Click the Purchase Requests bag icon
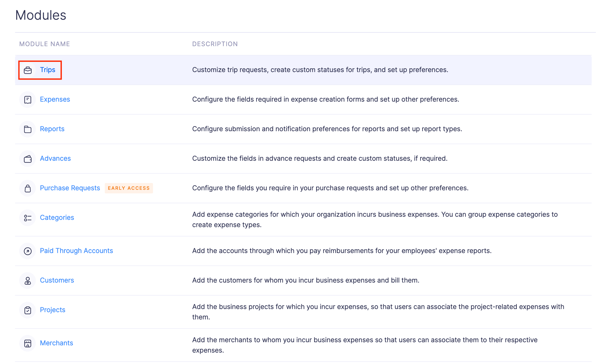This screenshot has width=600, height=364. pyautogui.click(x=28, y=188)
